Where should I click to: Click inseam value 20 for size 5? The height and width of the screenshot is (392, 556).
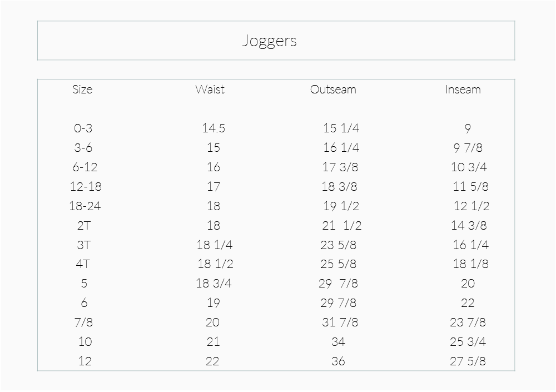tap(468, 284)
